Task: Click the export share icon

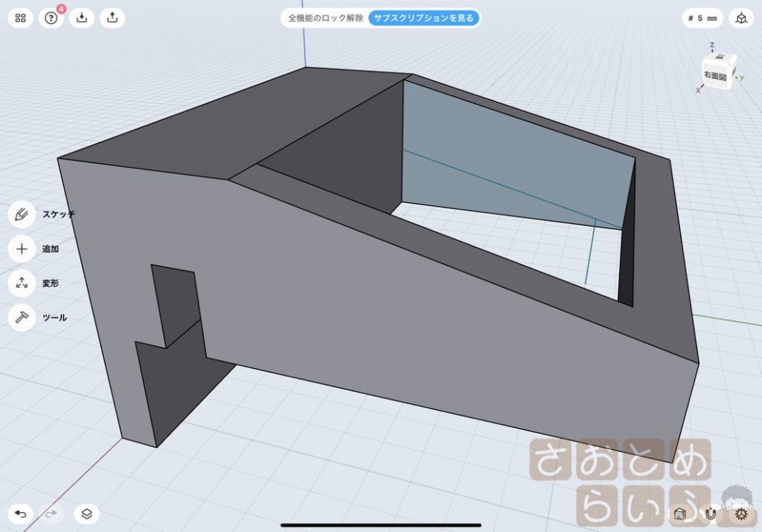Action: (x=112, y=18)
